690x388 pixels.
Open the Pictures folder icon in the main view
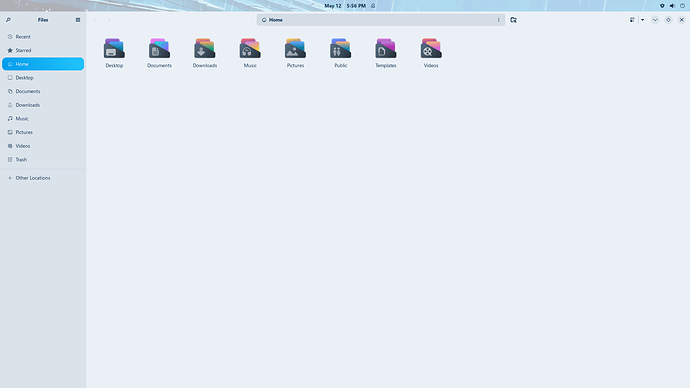295,48
